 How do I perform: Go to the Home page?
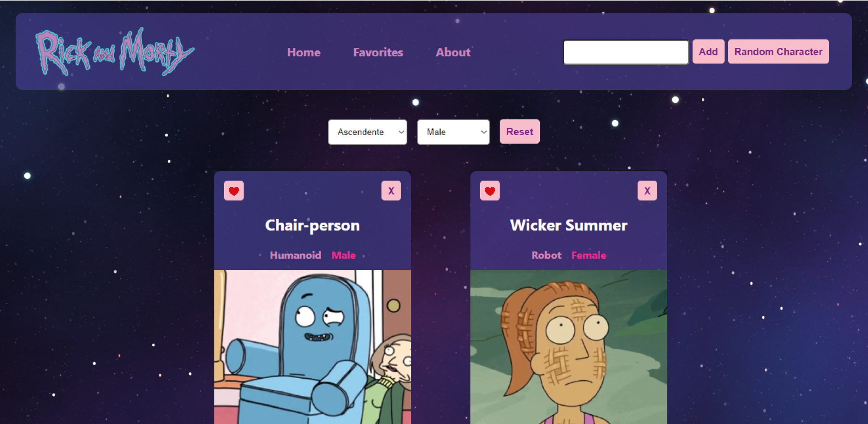tap(304, 52)
